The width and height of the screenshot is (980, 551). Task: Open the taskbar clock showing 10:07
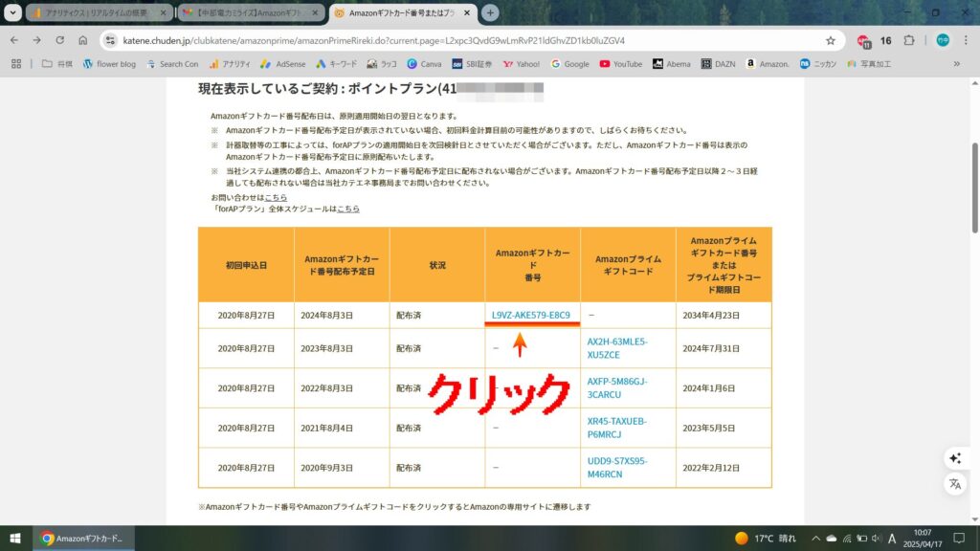[x=923, y=538]
